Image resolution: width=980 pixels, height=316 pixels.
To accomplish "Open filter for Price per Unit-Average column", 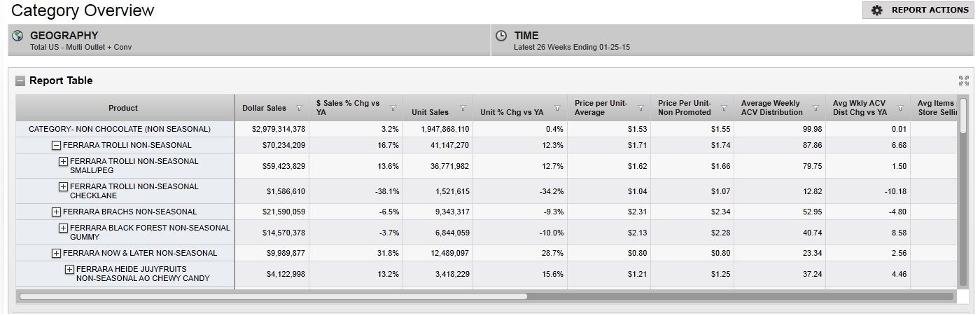I will coord(640,109).
